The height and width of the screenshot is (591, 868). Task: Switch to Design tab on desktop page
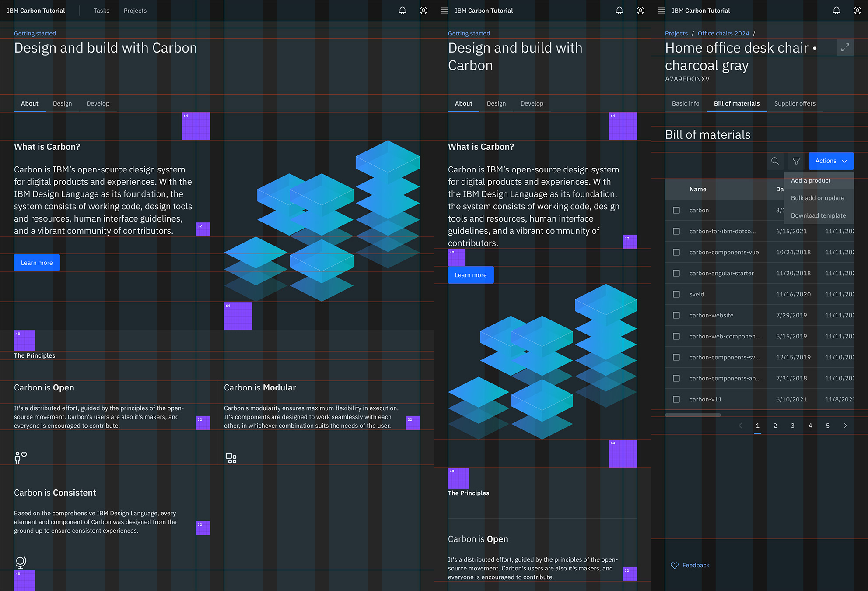click(x=63, y=103)
